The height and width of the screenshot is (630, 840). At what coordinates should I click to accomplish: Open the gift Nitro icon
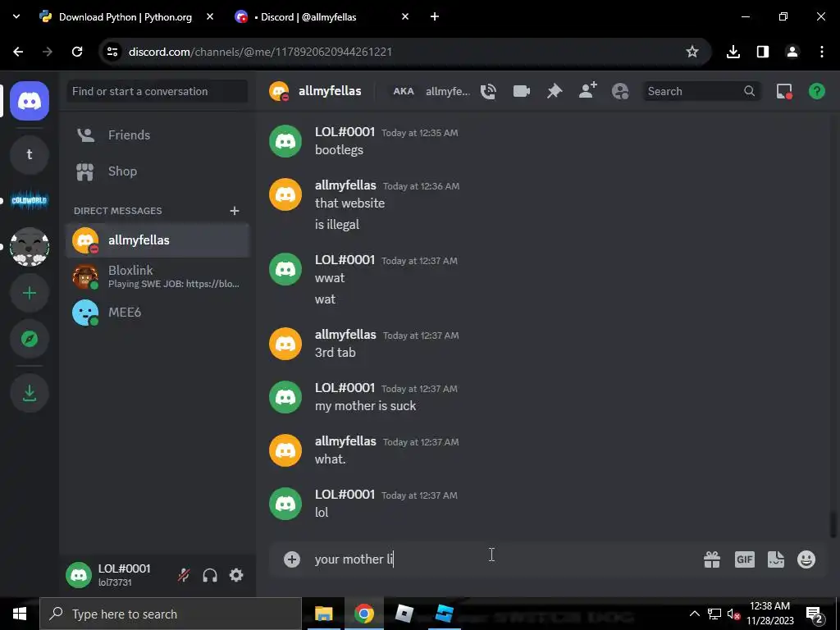click(712, 559)
